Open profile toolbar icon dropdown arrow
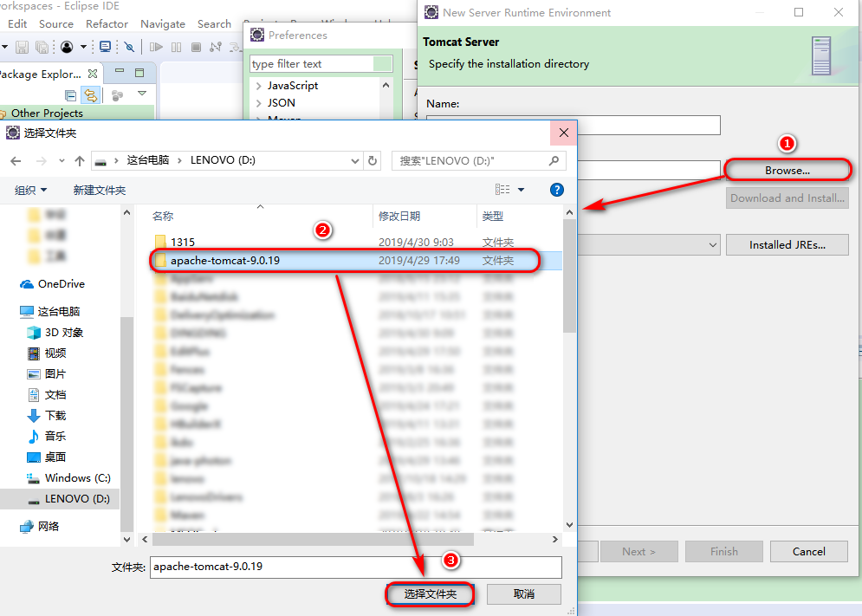 coord(83,47)
